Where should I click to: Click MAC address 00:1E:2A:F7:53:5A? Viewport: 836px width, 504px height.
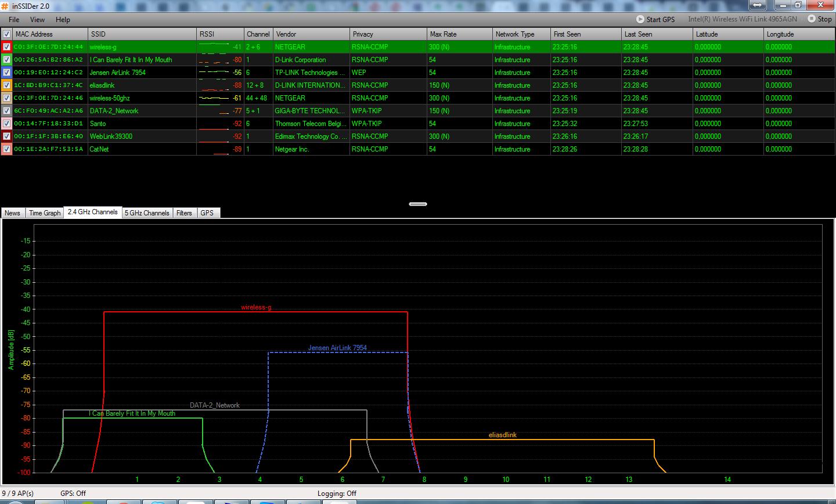tap(48, 149)
